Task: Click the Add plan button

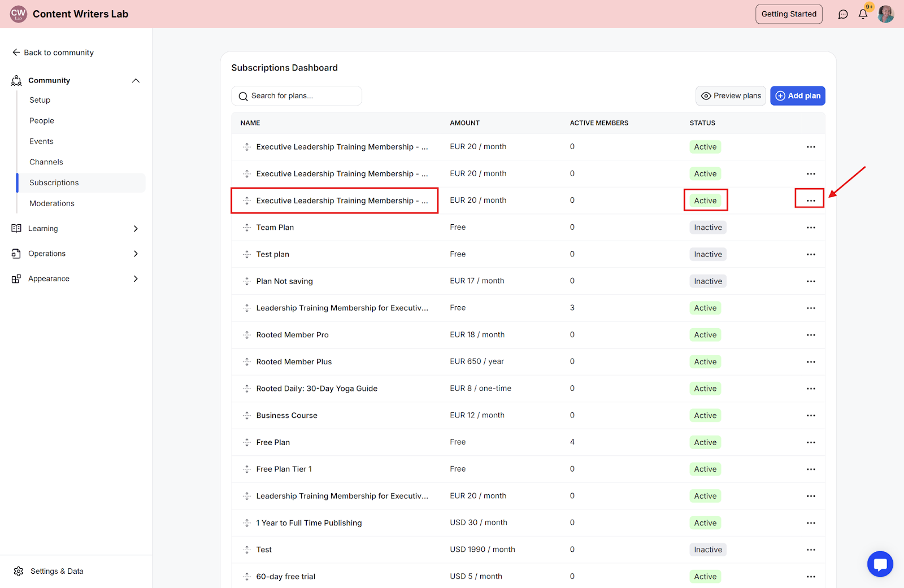Action: click(797, 96)
